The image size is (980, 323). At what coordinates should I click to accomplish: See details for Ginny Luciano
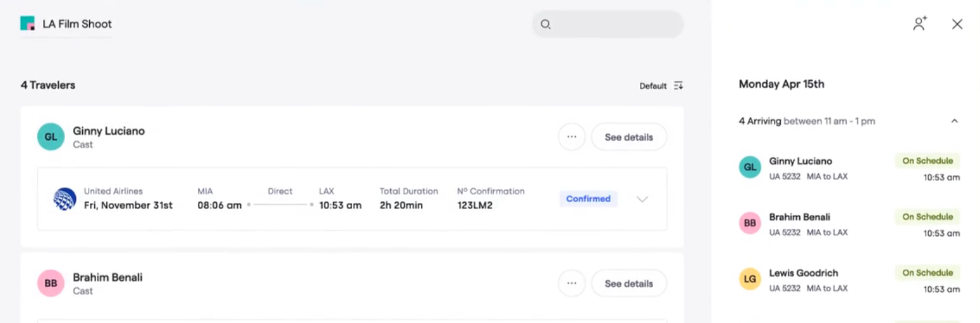[x=628, y=137]
